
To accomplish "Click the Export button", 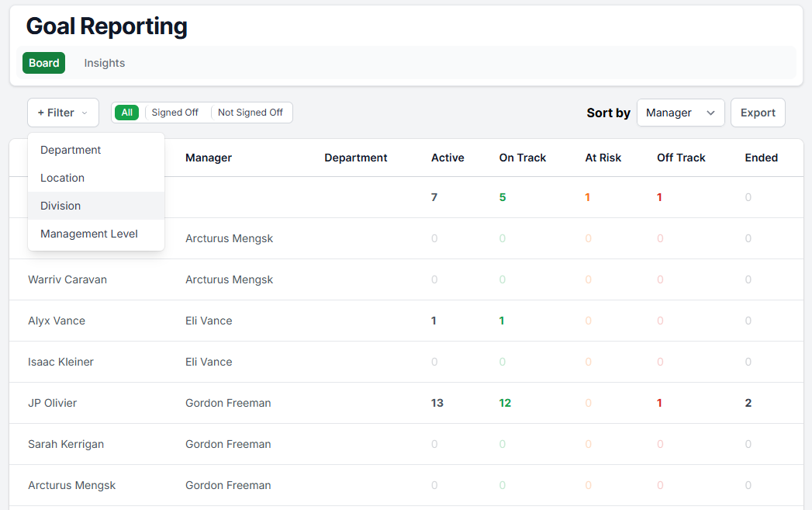I will pyautogui.click(x=758, y=113).
